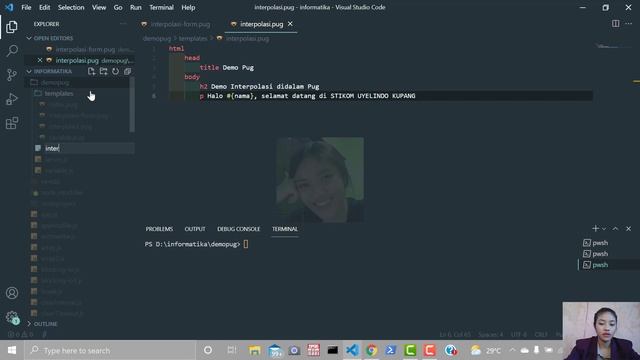Open the File menu
The image size is (640, 360).
(26, 7)
